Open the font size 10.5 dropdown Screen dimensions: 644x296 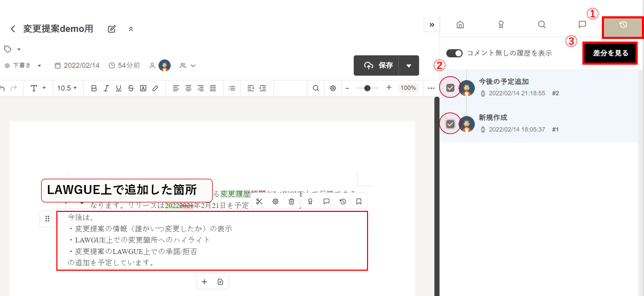point(67,88)
